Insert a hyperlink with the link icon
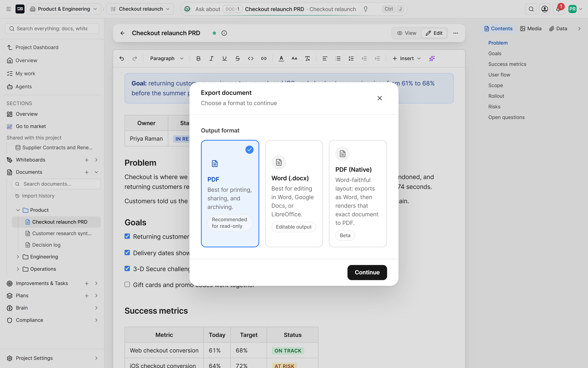588x368 pixels. click(264, 58)
